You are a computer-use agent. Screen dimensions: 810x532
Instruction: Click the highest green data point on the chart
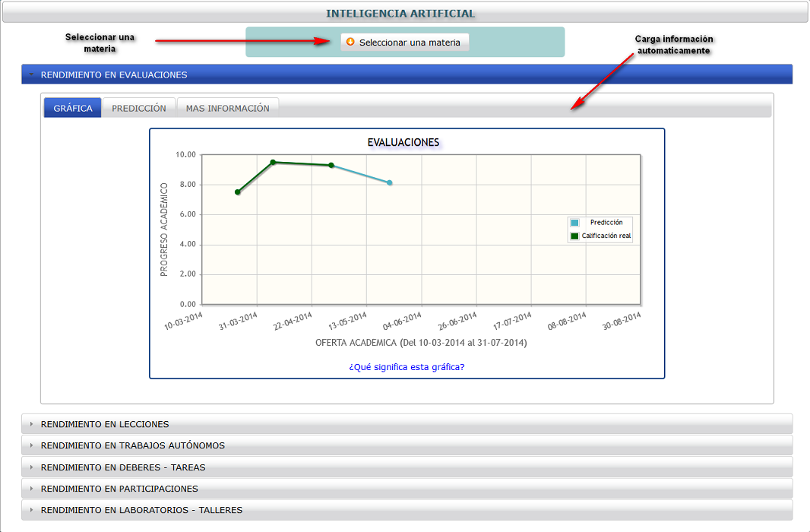(x=274, y=162)
